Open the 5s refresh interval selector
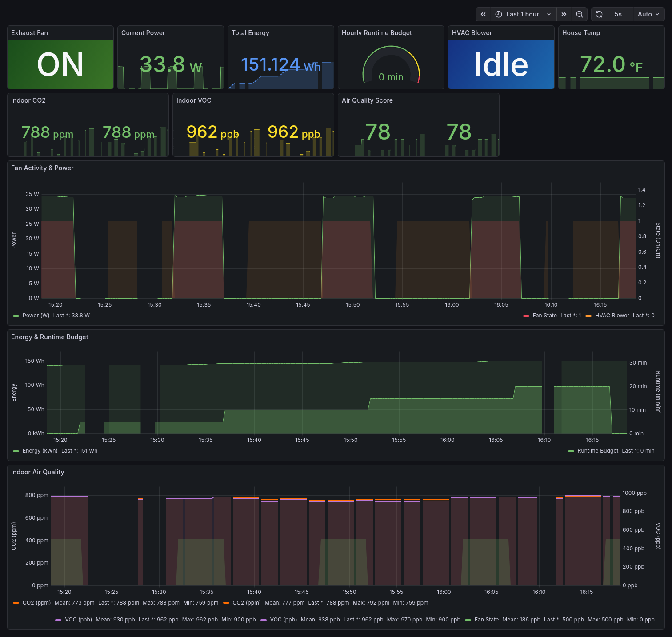The image size is (672, 637). pyautogui.click(x=618, y=14)
